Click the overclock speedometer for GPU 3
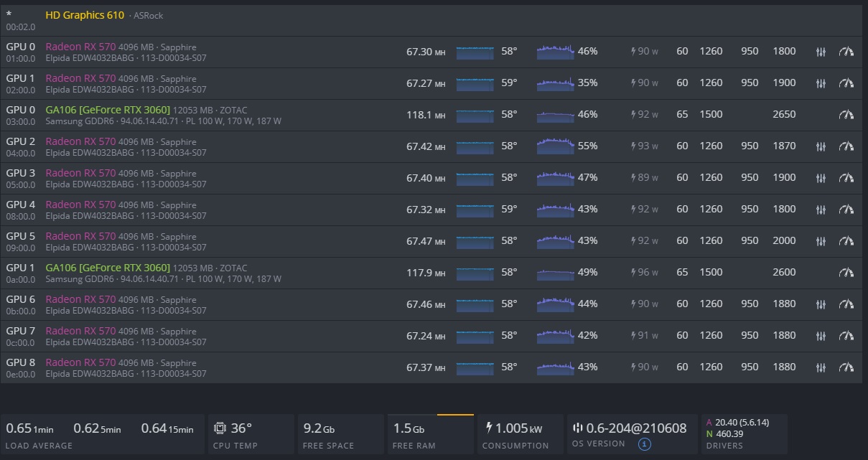This screenshot has width=868, height=460. [x=846, y=178]
